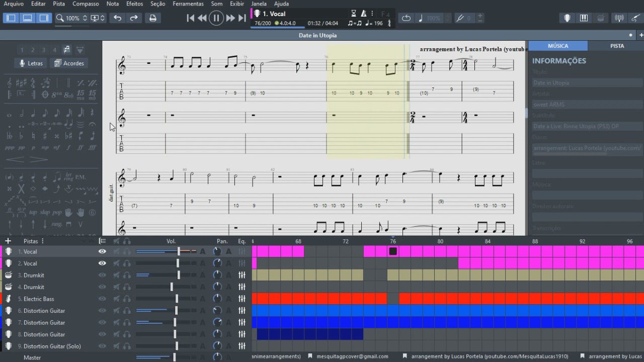Click the tempo value 196
The width and height of the screenshot is (644, 362).
pos(378,23)
